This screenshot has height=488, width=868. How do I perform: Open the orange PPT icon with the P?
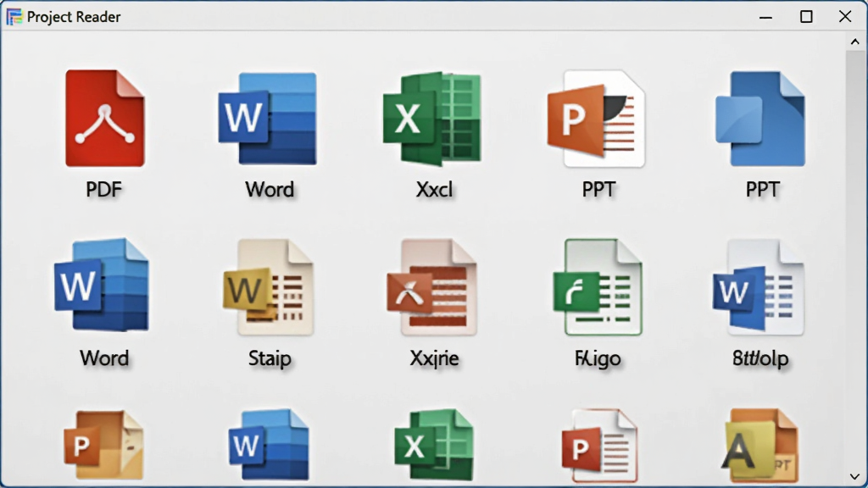tap(596, 119)
